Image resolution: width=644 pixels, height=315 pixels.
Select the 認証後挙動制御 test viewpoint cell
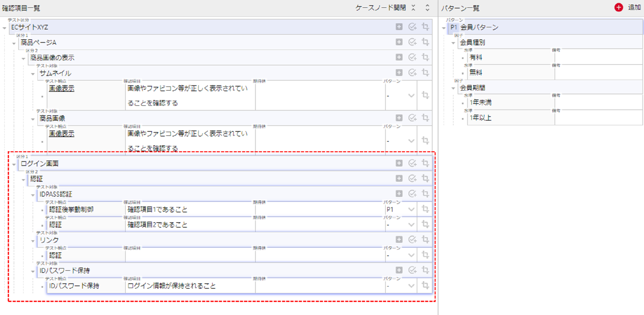click(86, 210)
